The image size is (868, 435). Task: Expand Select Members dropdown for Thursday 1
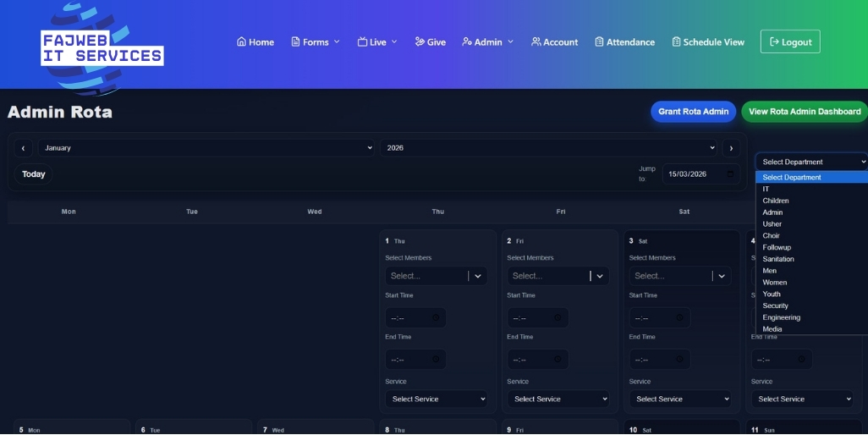click(478, 276)
